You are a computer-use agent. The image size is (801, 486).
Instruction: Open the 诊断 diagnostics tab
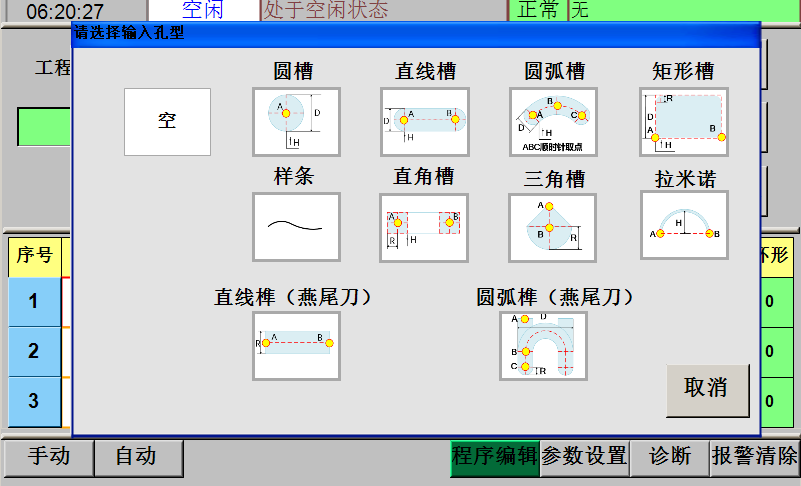pyautogui.click(x=669, y=457)
